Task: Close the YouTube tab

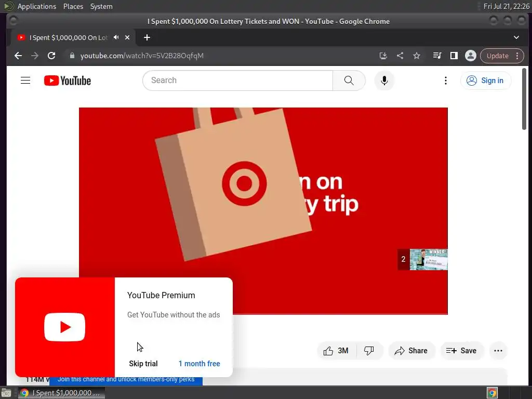Action: pyautogui.click(x=127, y=37)
